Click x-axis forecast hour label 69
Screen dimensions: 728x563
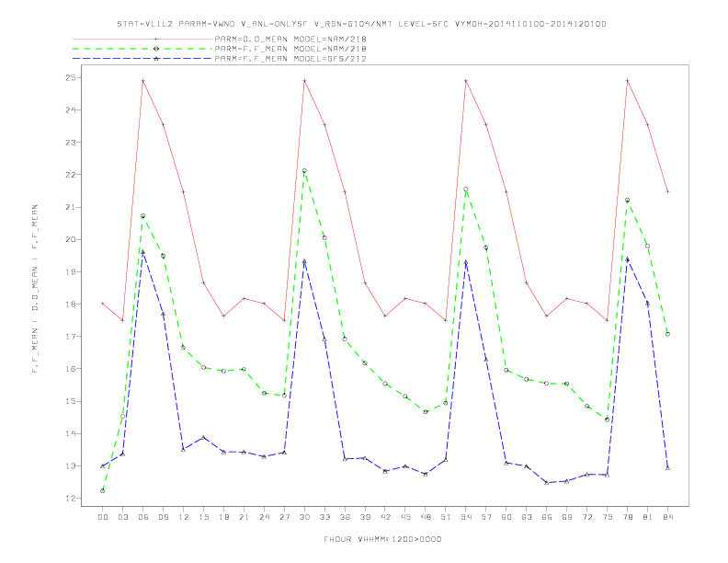point(567,517)
